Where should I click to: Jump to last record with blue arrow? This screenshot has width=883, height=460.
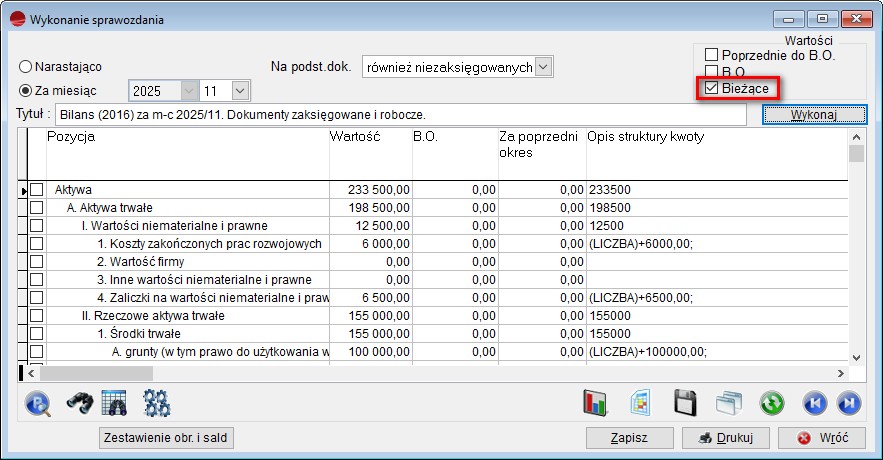coord(849,403)
